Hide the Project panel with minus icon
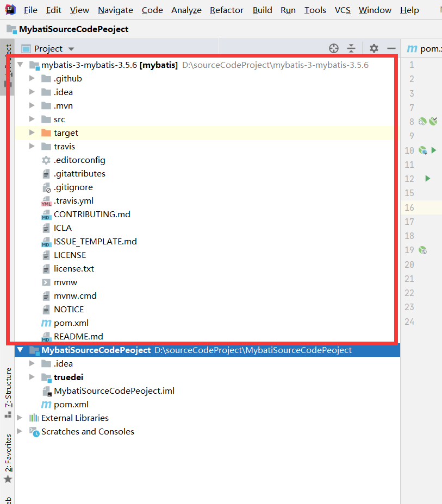 click(x=391, y=48)
